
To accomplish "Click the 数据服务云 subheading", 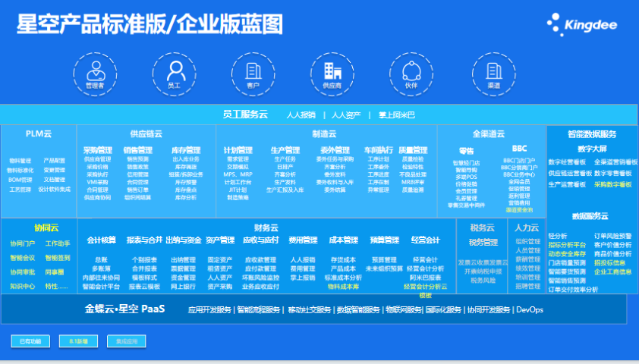I will coord(590,216).
